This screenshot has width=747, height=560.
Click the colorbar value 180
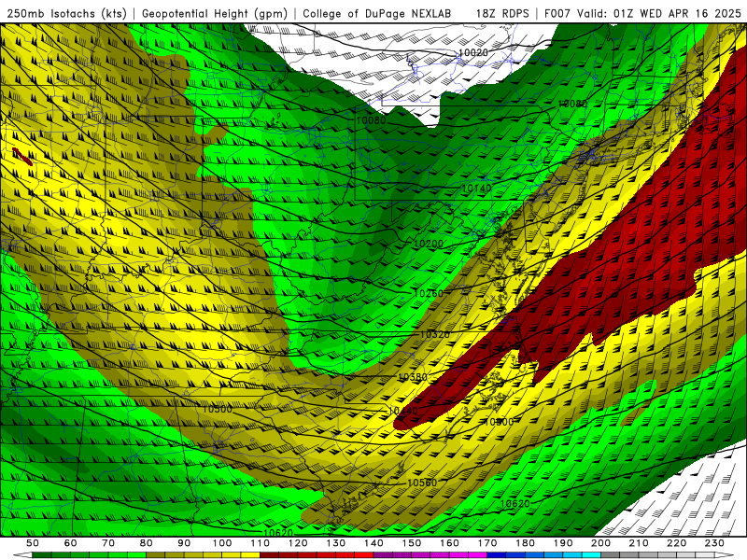tap(526, 543)
